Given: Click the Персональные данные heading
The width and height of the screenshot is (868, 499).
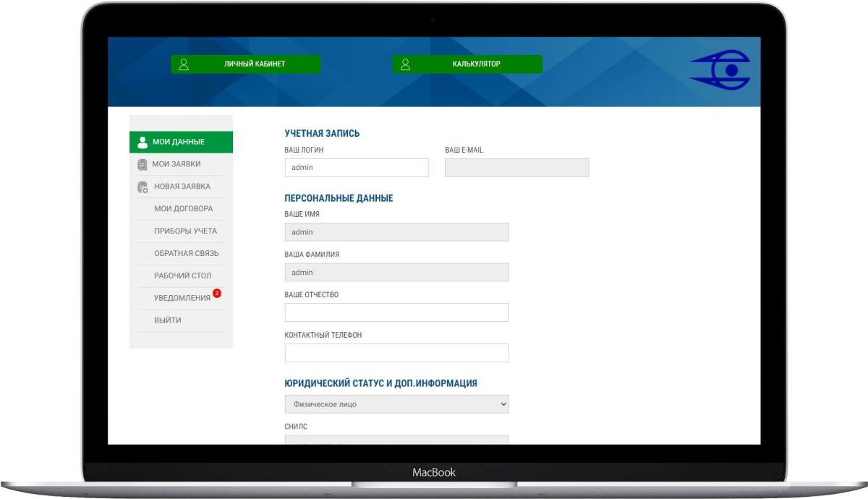Looking at the screenshot, I should pos(339,198).
